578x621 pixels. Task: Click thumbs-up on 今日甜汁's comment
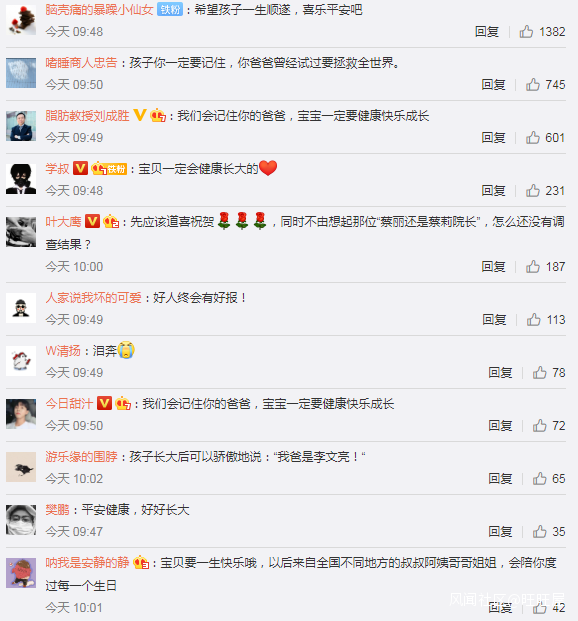click(540, 426)
